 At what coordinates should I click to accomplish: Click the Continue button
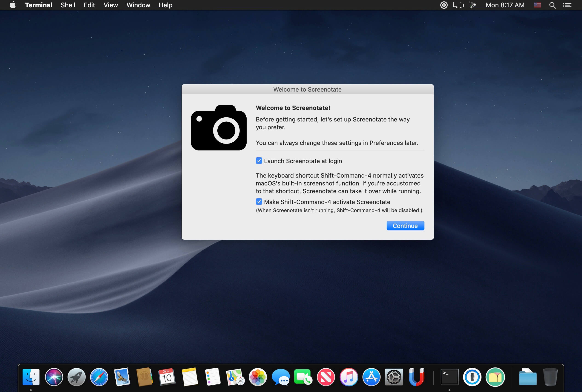coord(405,226)
